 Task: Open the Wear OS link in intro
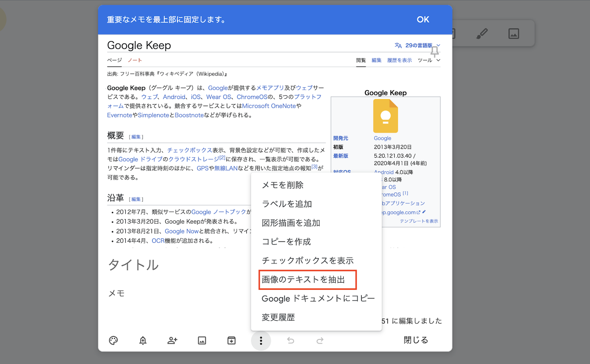(219, 97)
